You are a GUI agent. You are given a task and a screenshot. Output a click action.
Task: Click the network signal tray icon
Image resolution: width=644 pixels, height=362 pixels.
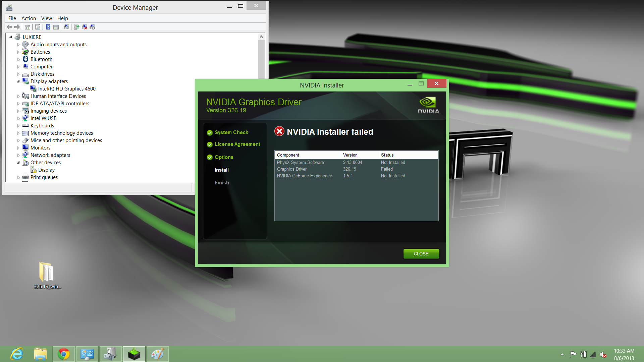593,354
